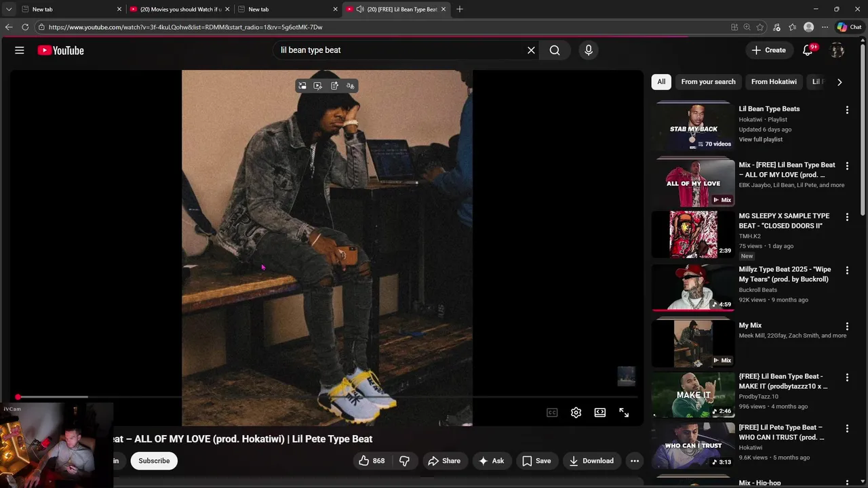Open the STAB MY BACK playlist thumbnail
This screenshot has width=868, height=488.
(x=693, y=127)
